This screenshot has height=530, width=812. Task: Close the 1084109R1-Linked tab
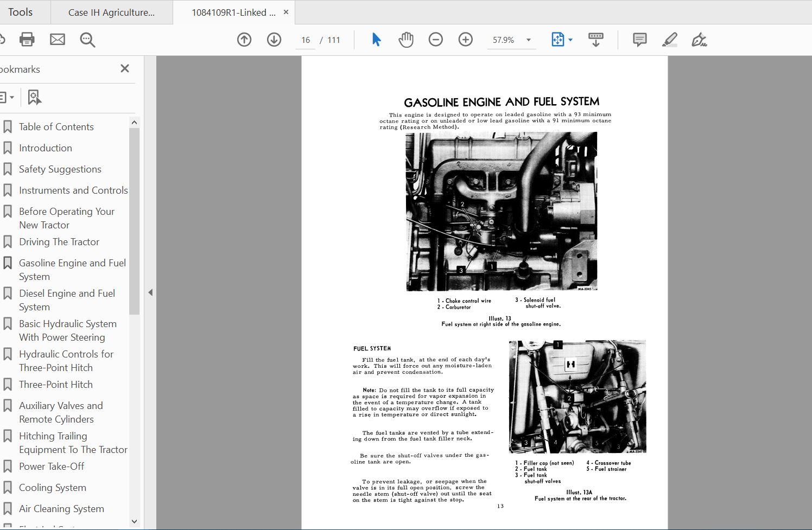coord(286,12)
